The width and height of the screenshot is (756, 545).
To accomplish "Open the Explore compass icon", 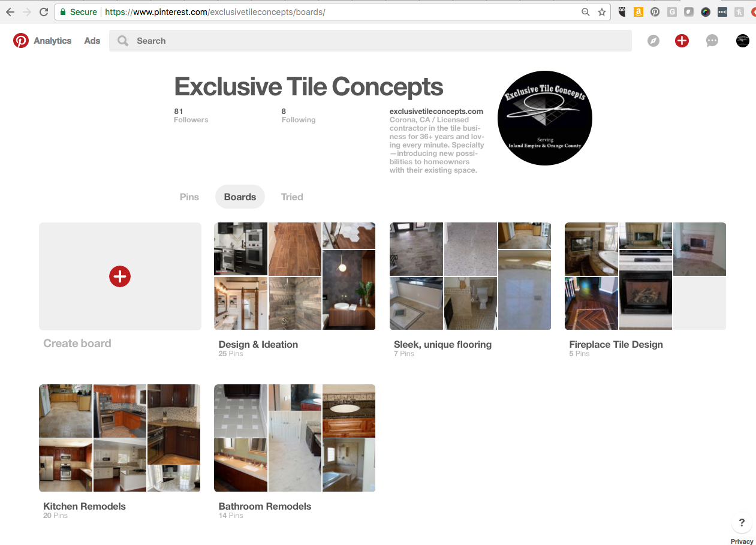I will tap(653, 41).
